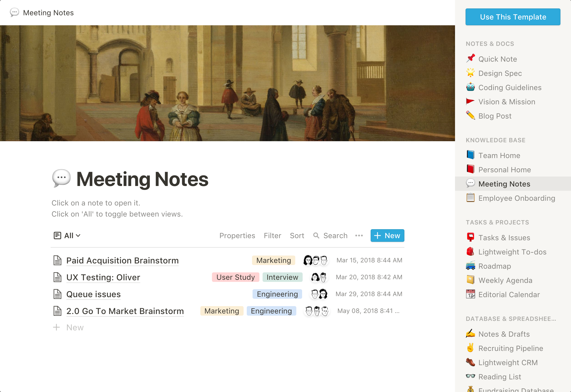Viewport: 571px width, 392px height.
Task: Click the date Mar 29, 2018 8:44 AM
Action: click(x=369, y=294)
